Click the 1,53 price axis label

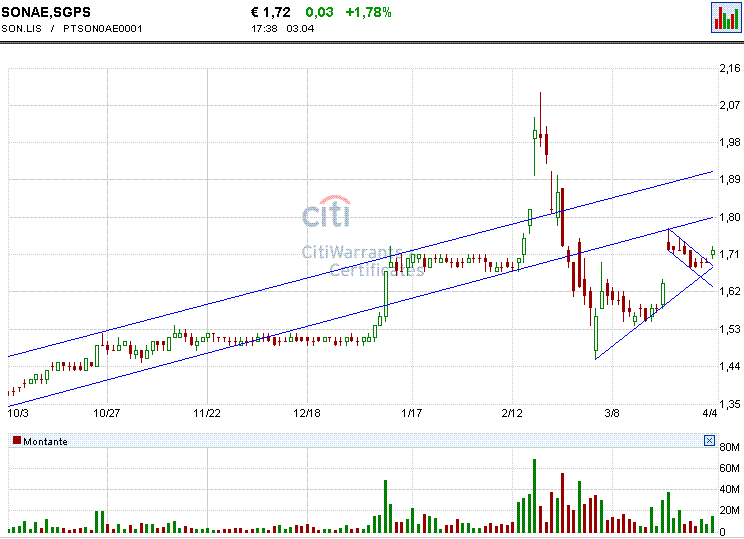(x=730, y=329)
